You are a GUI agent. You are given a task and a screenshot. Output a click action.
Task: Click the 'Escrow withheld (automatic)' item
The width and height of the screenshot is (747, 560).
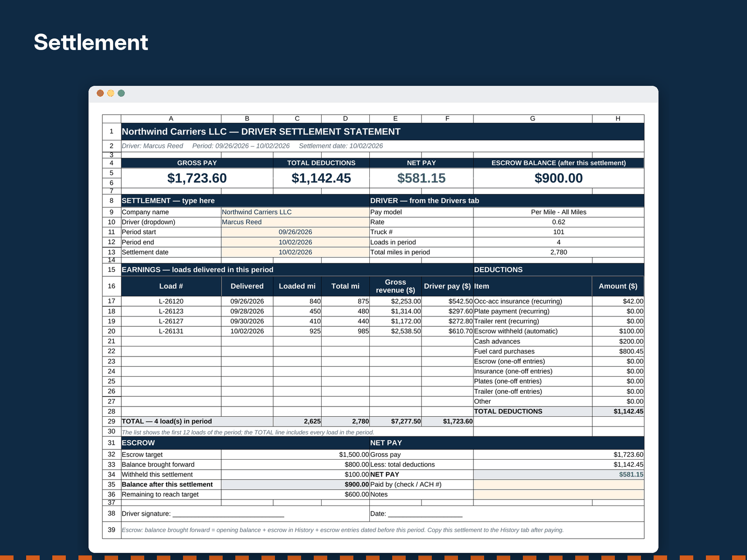[x=533, y=331]
